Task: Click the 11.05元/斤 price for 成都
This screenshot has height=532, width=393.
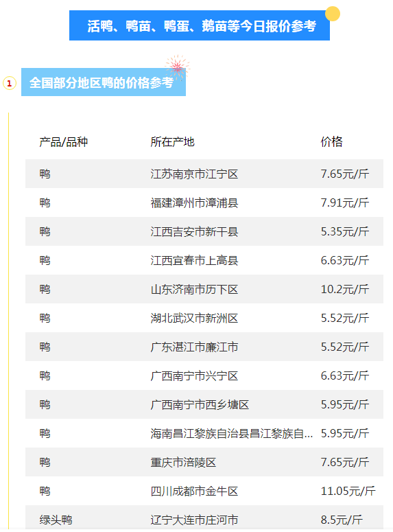Action: (x=348, y=491)
